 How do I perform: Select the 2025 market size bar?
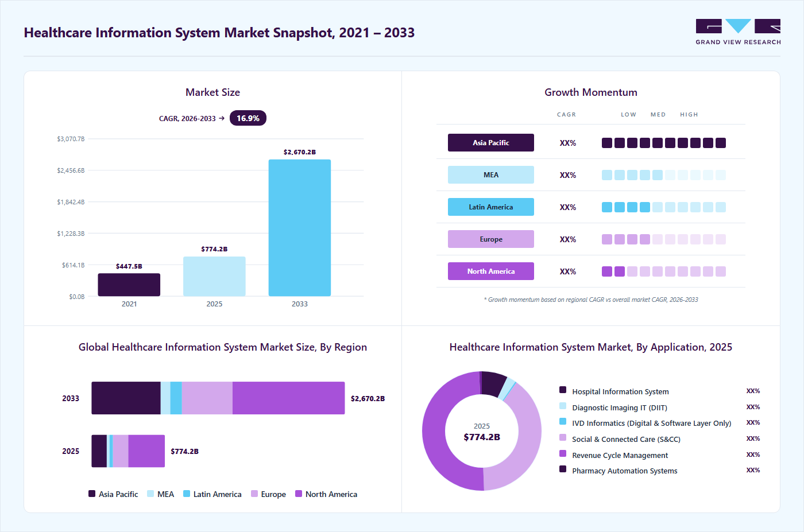click(x=214, y=276)
